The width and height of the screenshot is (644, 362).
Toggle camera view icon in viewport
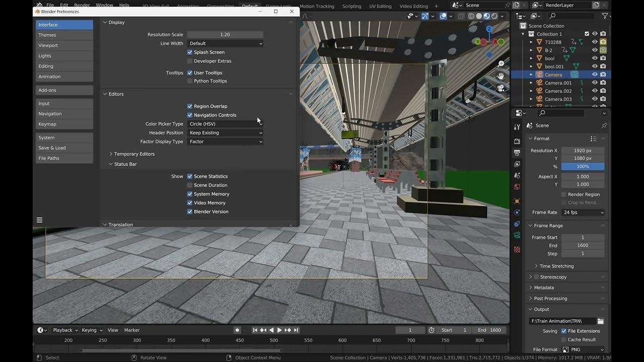(501, 88)
